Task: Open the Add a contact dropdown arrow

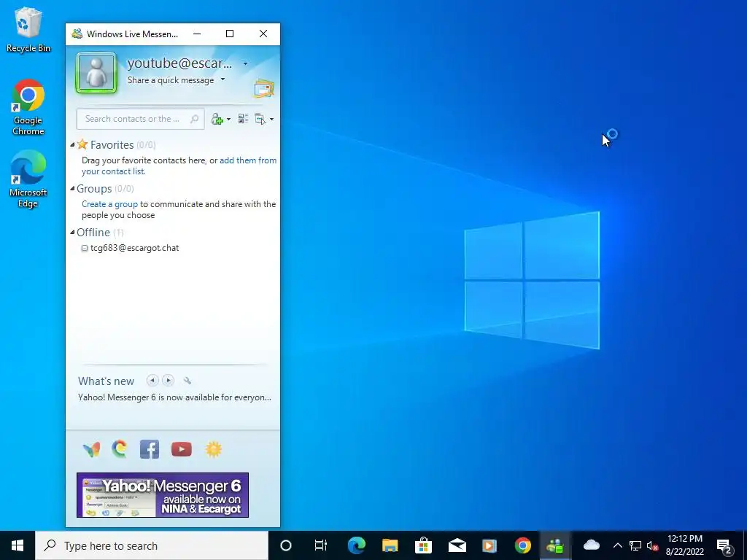Action: tap(228, 119)
